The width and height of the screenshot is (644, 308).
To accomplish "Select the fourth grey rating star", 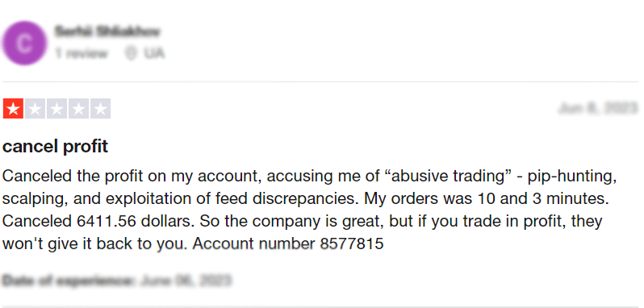I will tap(78, 109).
